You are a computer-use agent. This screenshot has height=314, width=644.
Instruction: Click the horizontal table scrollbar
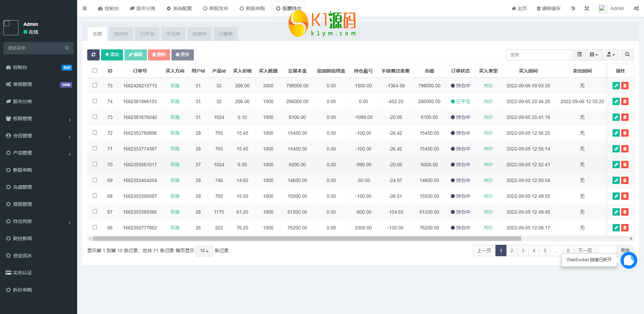point(307,239)
